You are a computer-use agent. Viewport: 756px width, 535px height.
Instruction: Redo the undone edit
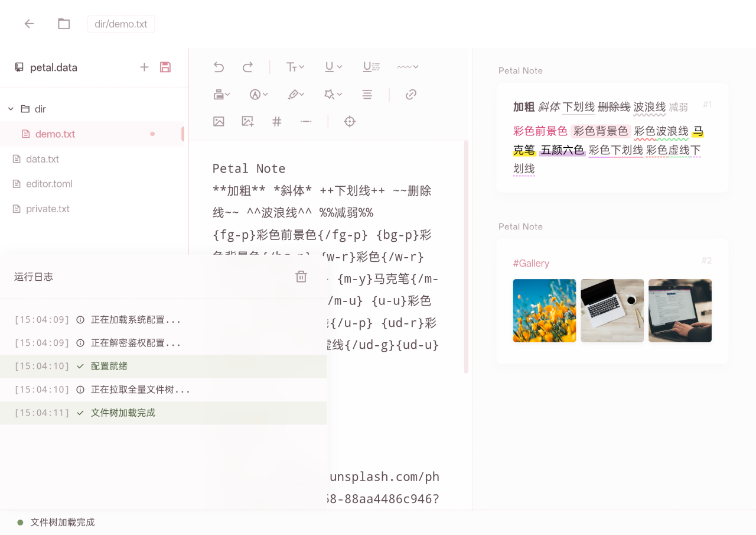tap(248, 67)
